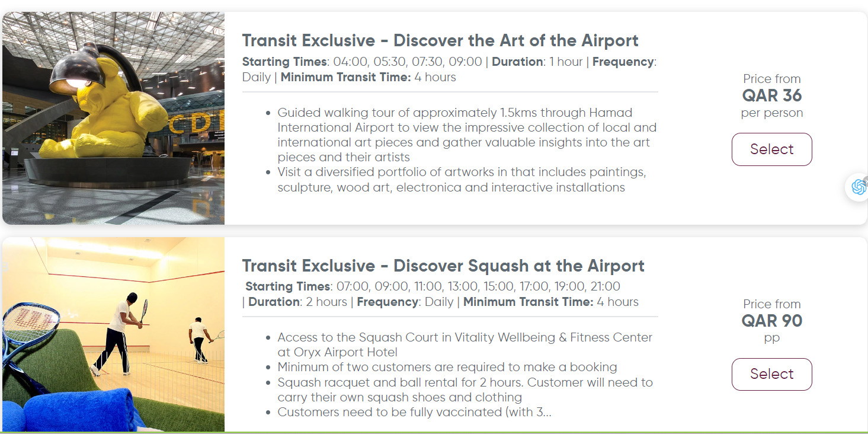Screen dimensions: 868x434
Task: Open the Art of the Airport tour title
Action: pyautogui.click(x=440, y=40)
